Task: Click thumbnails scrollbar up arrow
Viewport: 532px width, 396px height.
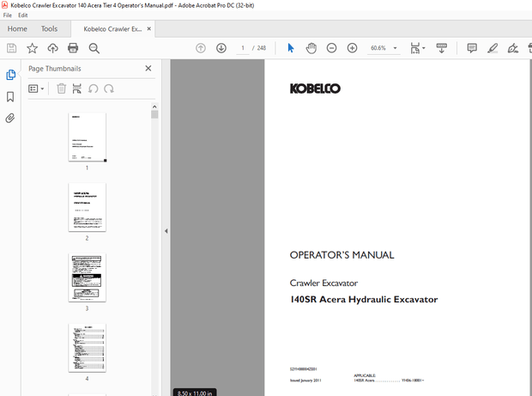Action: point(154,107)
